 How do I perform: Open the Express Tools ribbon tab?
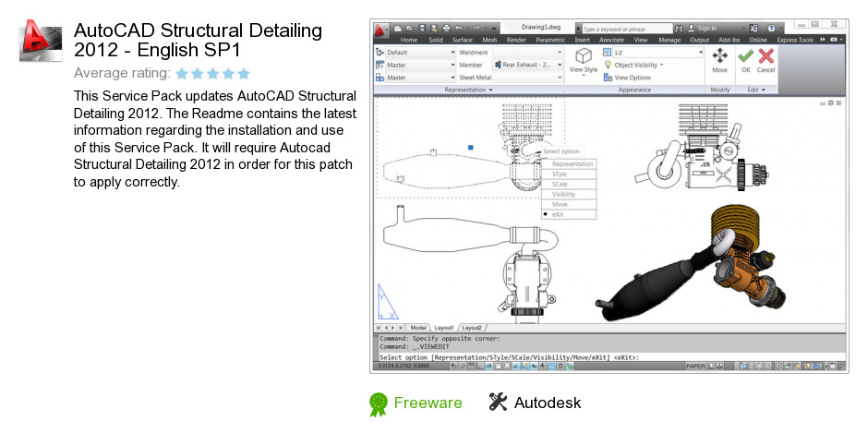pyautogui.click(x=795, y=40)
